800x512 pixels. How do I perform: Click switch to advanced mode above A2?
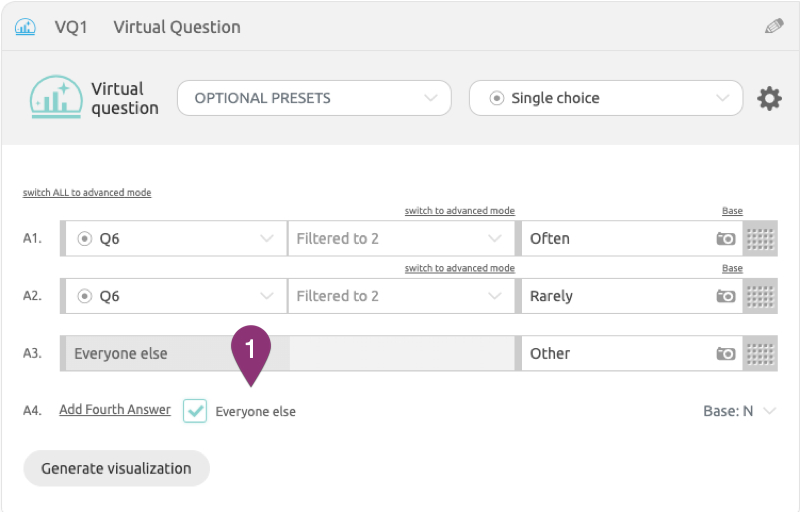tap(460, 268)
